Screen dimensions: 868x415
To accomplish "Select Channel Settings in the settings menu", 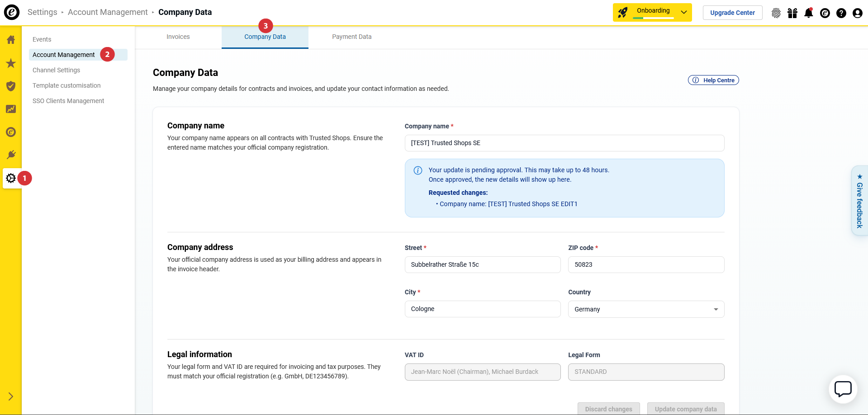I will (56, 70).
